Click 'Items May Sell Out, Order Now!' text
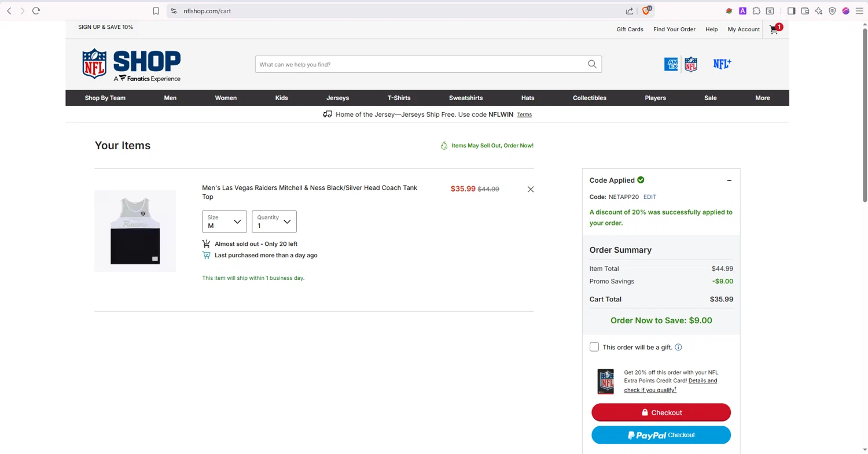The height and width of the screenshot is (454, 868). click(492, 146)
